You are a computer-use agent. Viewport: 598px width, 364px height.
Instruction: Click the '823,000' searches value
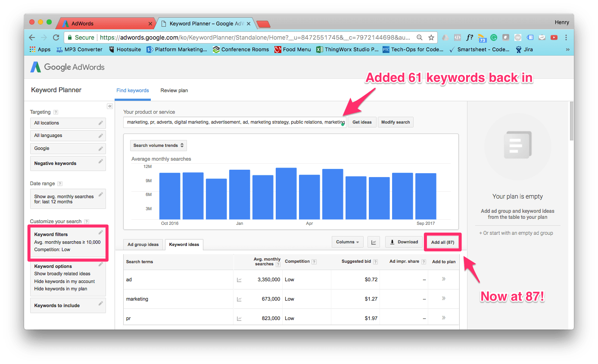click(x=271, y=318)
